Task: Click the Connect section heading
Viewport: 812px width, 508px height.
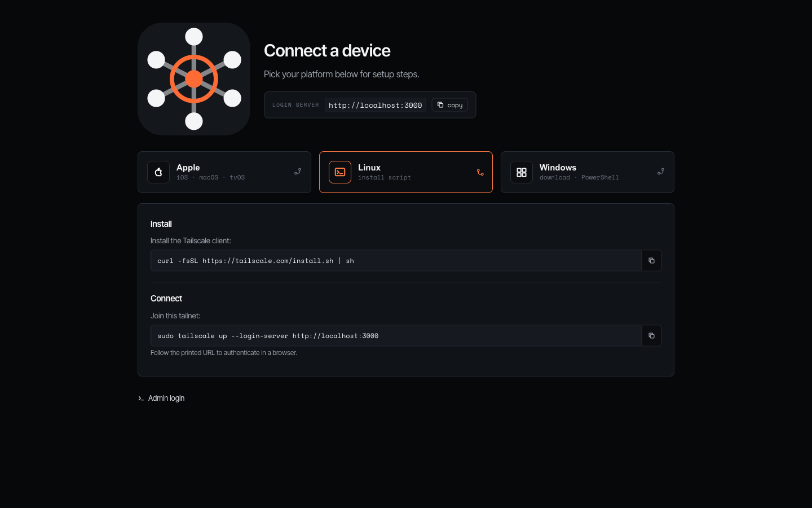Action: (166, 299)
